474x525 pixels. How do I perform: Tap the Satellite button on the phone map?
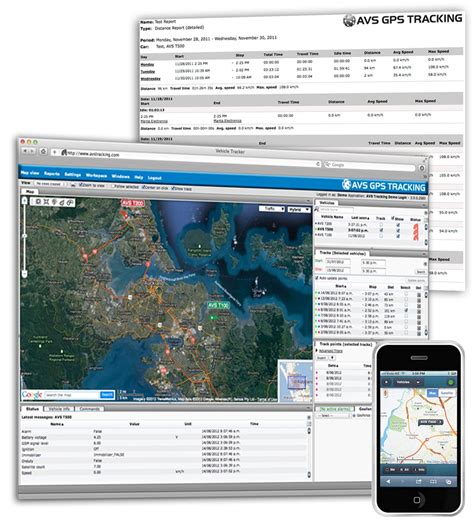click(x=447, y=393)
